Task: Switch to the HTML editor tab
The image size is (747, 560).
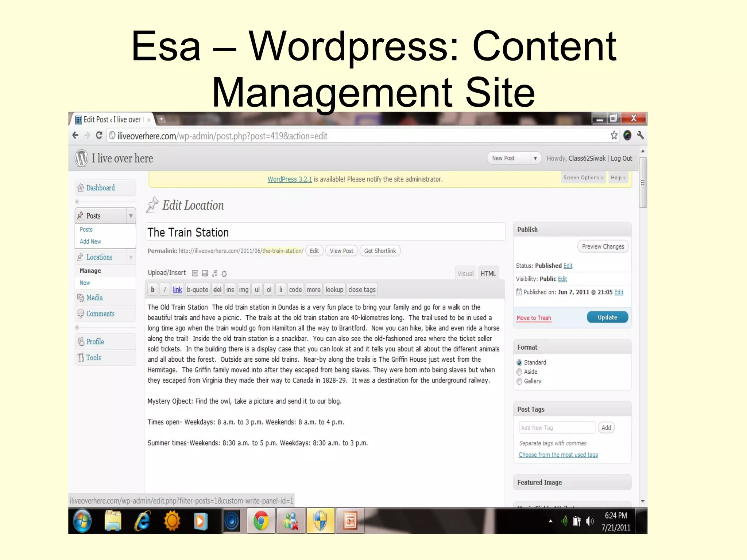Action: click(x=488, y=273)
